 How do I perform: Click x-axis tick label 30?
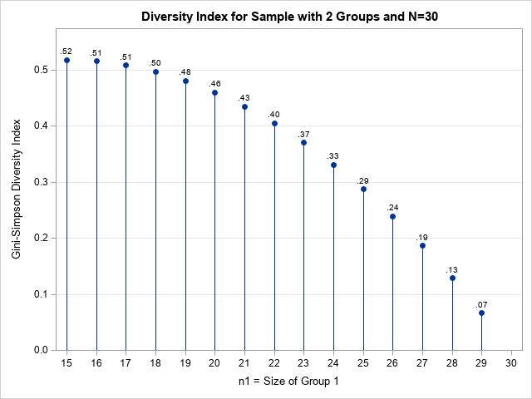(511, 363)
